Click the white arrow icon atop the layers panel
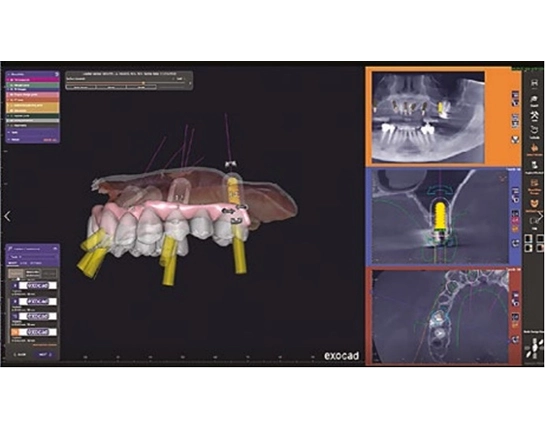Screen dimensions: 546x429 (56, 74)
